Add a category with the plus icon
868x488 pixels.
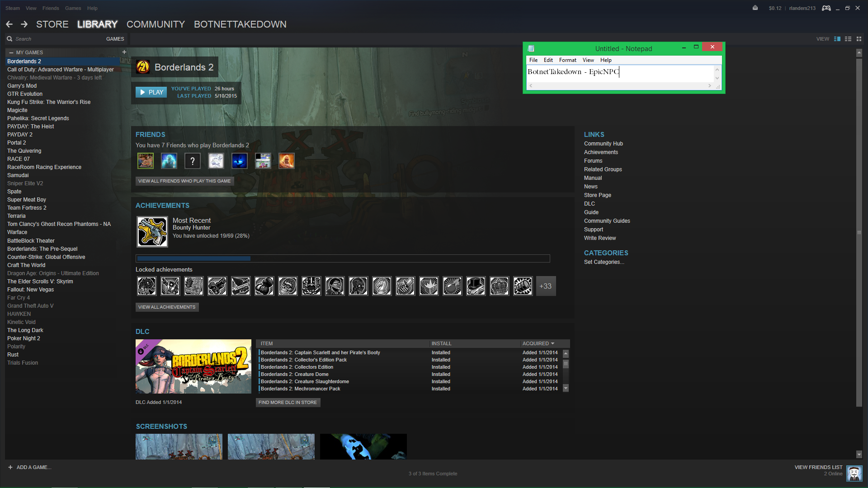[124, 52]
